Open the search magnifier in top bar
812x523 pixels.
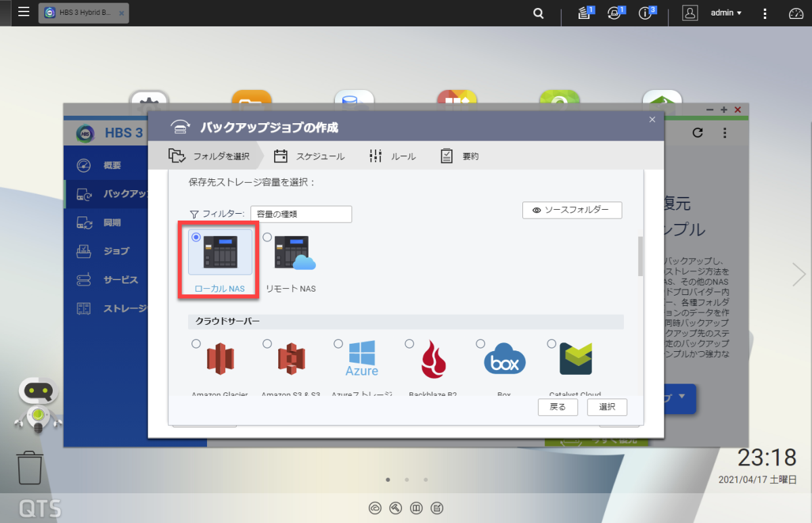pos(539,13)
